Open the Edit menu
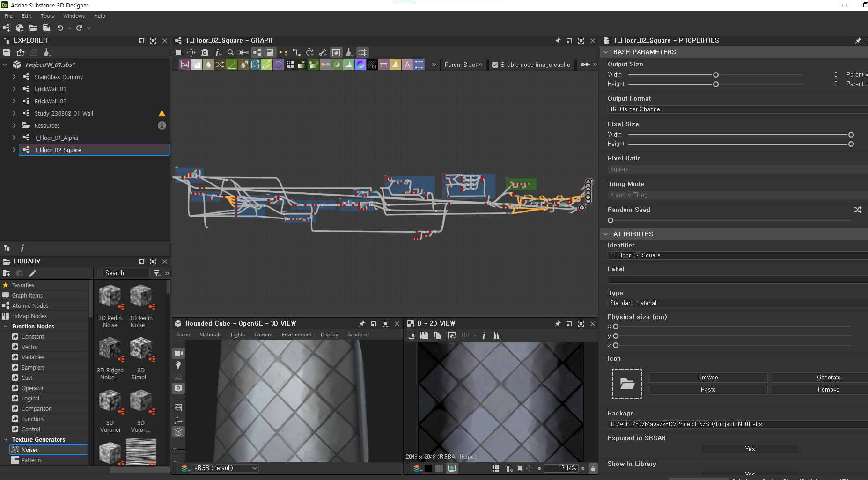Screen dimensions: 868x480 27,16
